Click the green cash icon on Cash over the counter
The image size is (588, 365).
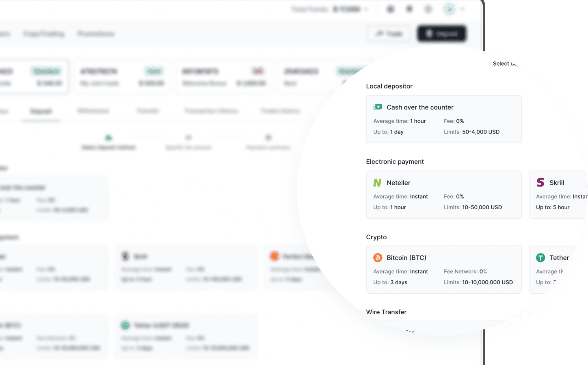pos(378,107)
